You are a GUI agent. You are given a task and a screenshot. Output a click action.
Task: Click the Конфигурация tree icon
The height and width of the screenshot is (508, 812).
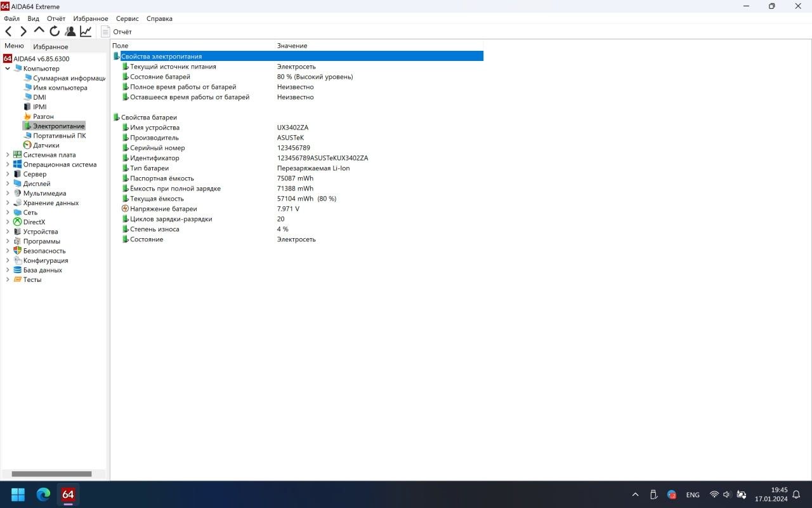(x=17, y=260)
